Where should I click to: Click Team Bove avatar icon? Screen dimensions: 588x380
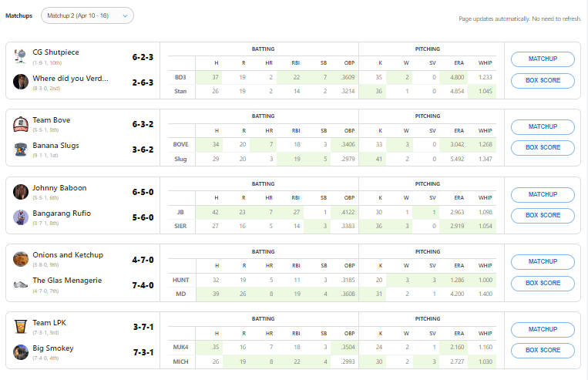tap(21, 124)
